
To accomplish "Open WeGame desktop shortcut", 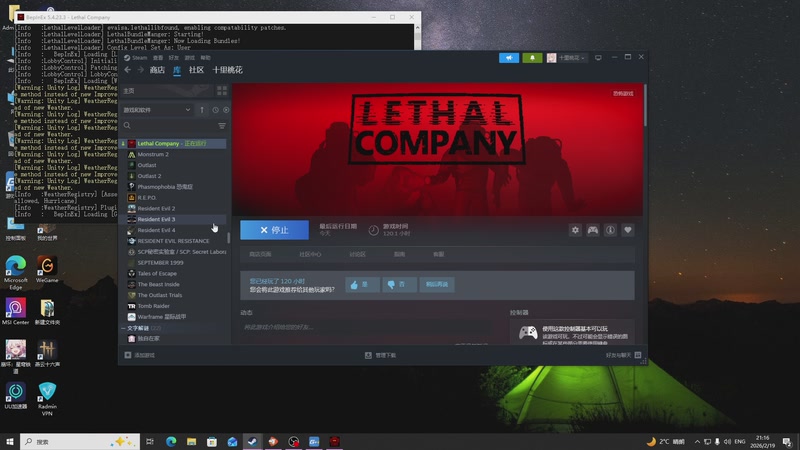I will click(47, 269).
